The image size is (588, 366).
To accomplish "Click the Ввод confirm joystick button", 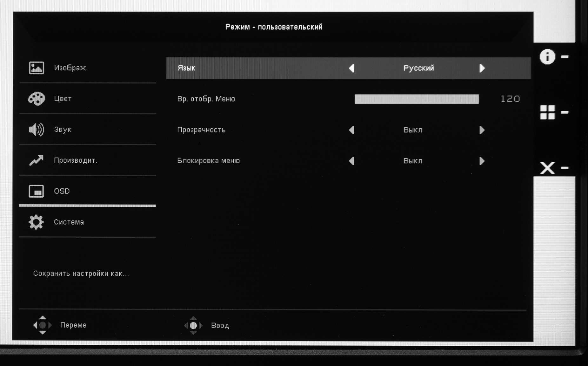I will click(193, 325).
